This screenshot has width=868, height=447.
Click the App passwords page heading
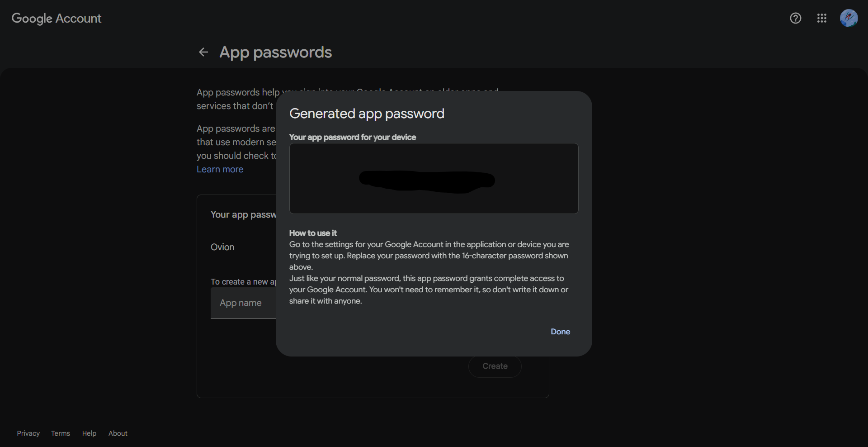tap(275, 52)
